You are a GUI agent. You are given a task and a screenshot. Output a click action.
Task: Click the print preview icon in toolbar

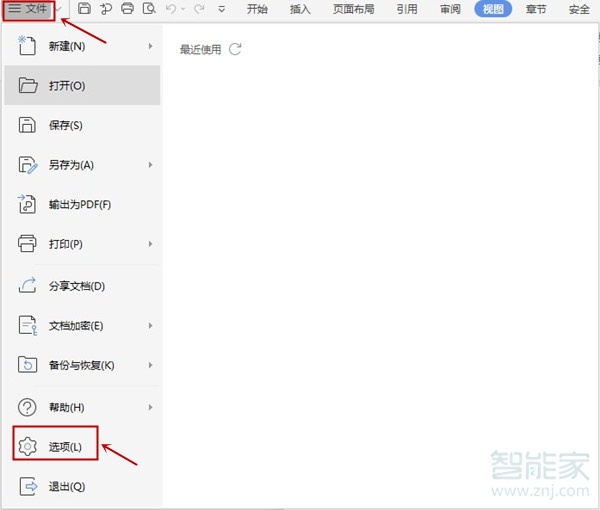click(x=149, y=9)
